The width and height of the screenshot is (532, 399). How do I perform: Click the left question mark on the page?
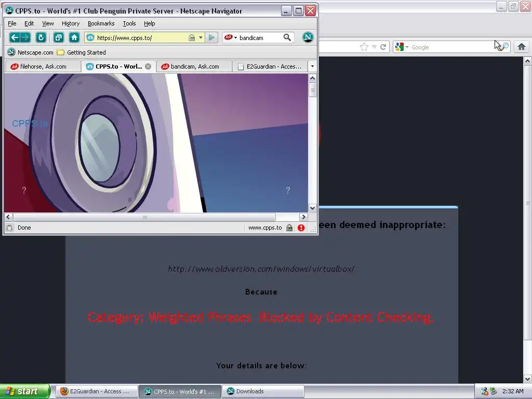[x=24, y=190]
